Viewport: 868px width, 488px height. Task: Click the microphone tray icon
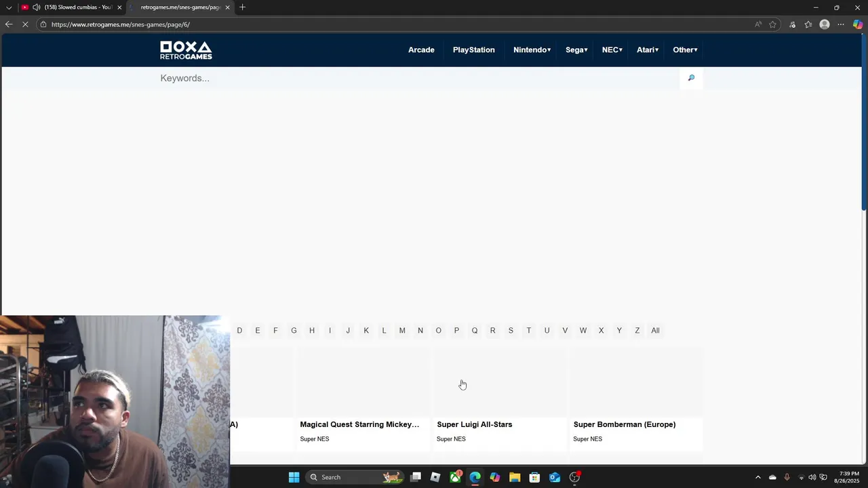tap(787, 477)
